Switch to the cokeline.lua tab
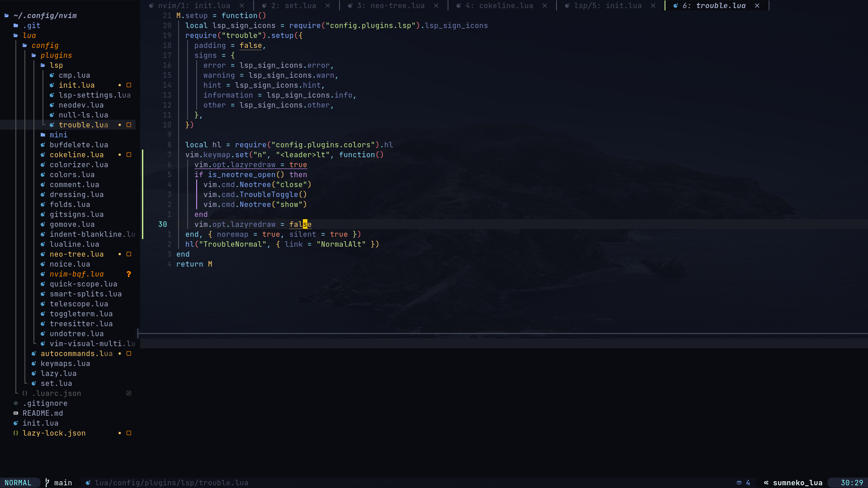Image resolution: width=868 pixels, height=488 pixels. click(x=506, y=6)
